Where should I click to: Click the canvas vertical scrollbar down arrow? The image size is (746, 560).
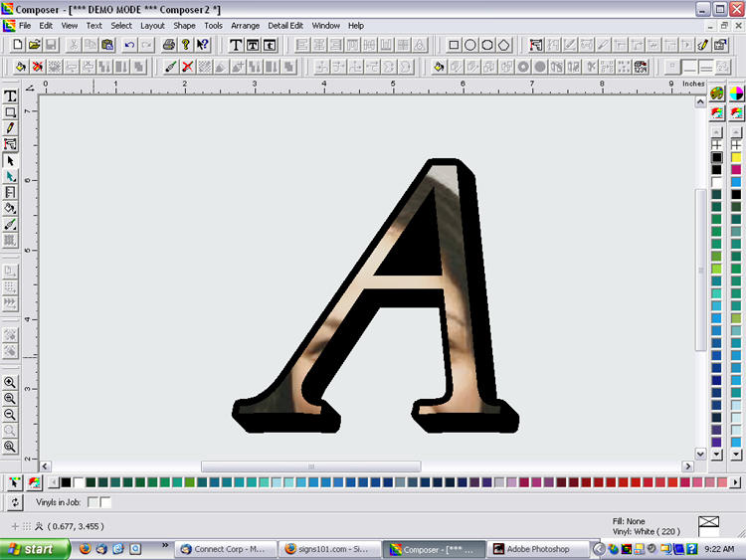tap(700, 454)
